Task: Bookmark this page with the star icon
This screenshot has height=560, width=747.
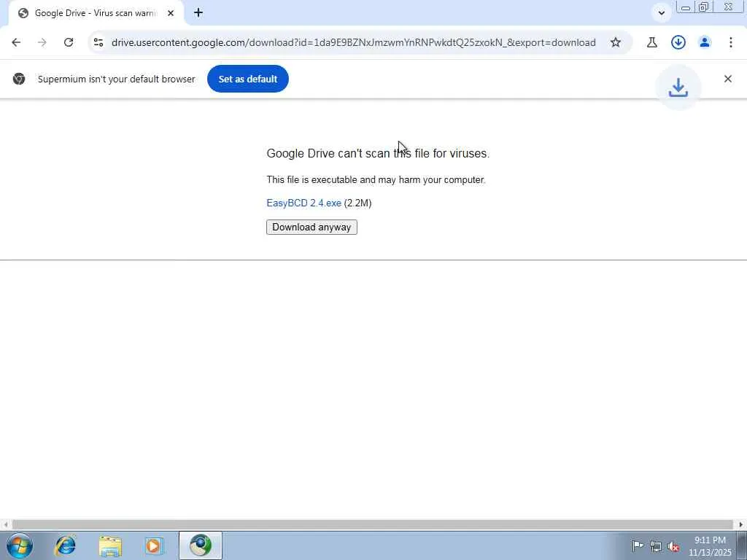Action: pyautogui.click(x=616, y=42)
